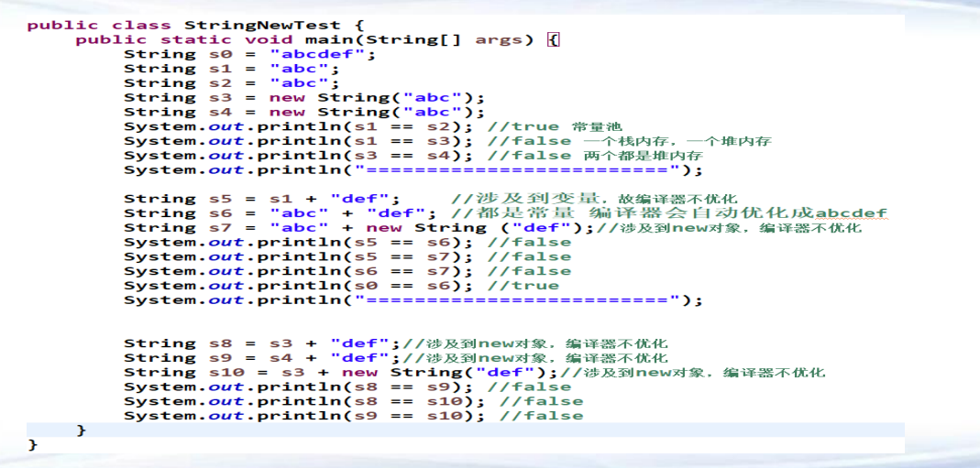Click the println(s8 == s9) statement

coord(298,386)
